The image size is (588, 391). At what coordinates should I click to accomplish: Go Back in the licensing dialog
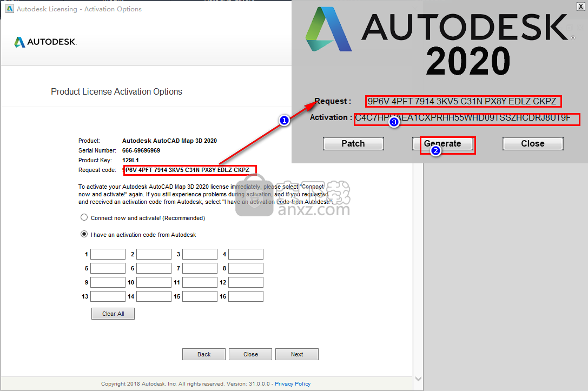204,354
